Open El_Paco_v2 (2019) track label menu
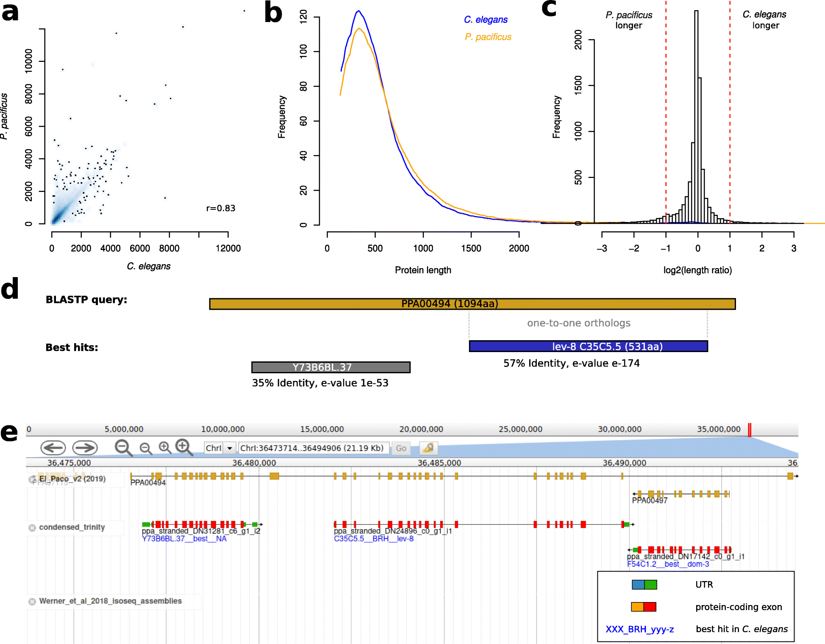This screenshot has width=825, height=644. click(72, 479)
